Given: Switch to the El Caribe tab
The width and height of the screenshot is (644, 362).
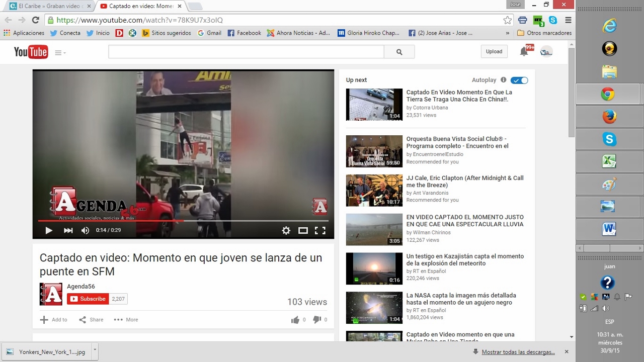Looking at the screenshot, I should 50,6.
